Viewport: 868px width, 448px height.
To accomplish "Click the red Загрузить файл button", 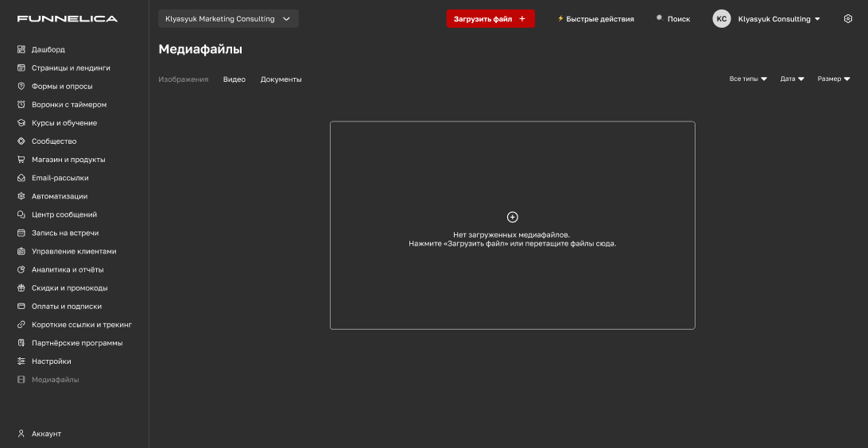I will (490, 19).
